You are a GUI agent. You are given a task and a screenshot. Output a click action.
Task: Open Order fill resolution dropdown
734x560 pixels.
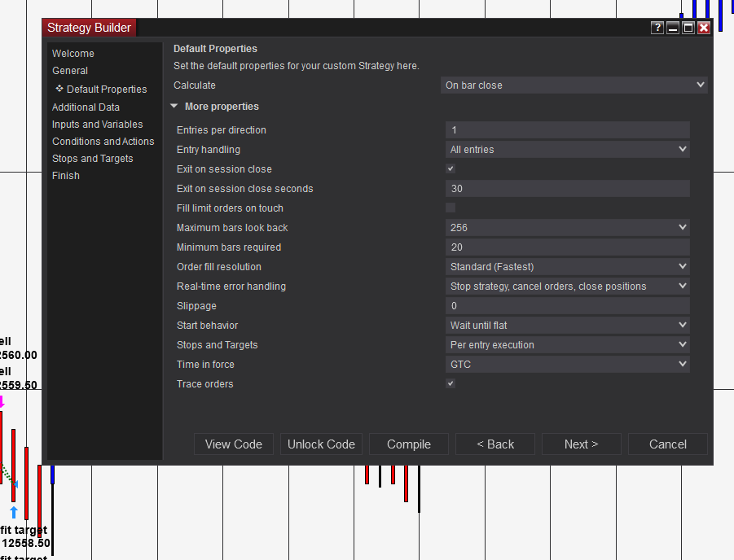(567, 267)
